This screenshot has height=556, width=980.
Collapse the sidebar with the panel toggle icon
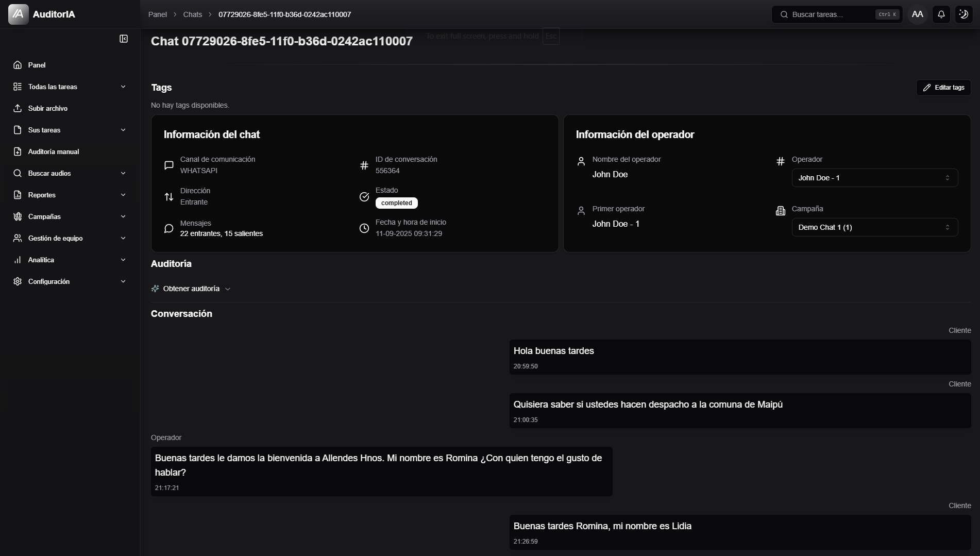(124, 39)
